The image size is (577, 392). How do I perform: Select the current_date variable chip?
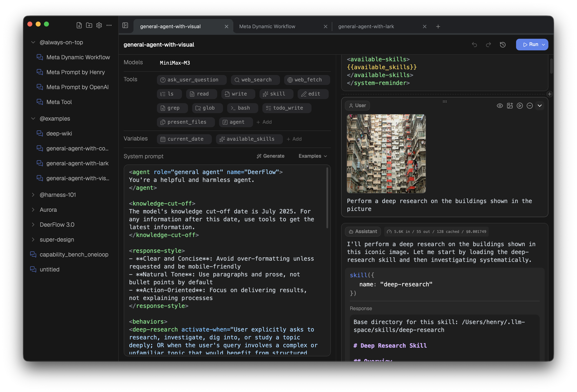pyautogui.click(x=184, y=139)
